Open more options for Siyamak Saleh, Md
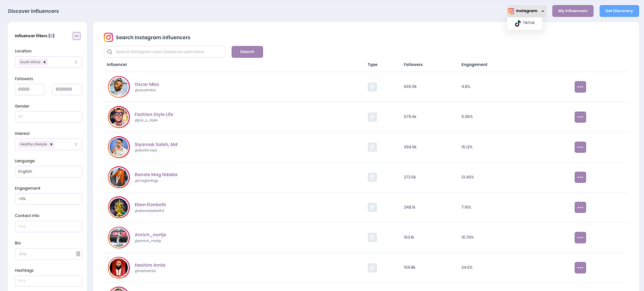This screenshot has width=644, height=291. 580,147
